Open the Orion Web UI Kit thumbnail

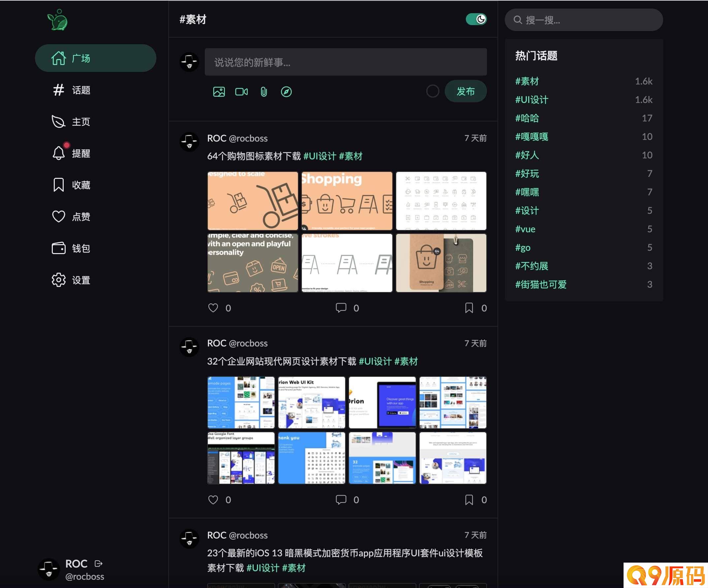(311, 403)
